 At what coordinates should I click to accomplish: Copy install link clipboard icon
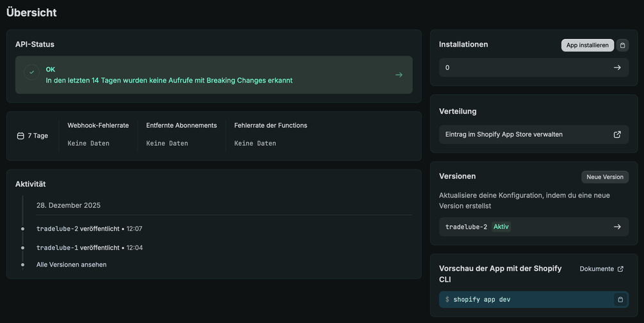click(622, 45)
